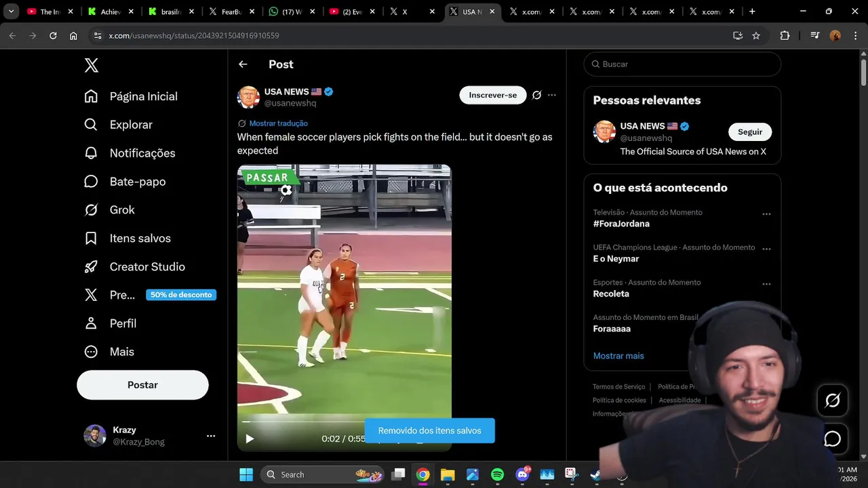Switch to the FearBu tab
The height and width of the screenshot is (488, 868).
(x=231, y=12)
